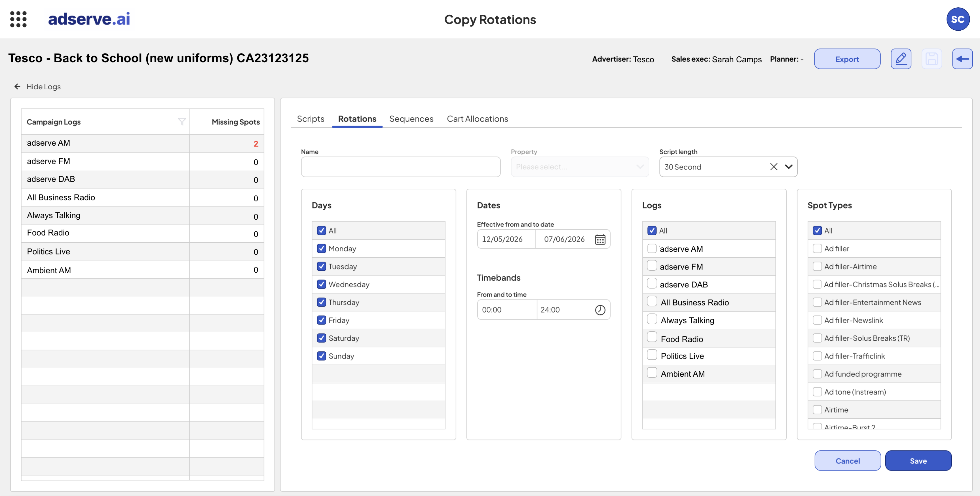Click the blue back arrow button
Viewport: 980px width, 496px height.
click(x=962, y=59)
